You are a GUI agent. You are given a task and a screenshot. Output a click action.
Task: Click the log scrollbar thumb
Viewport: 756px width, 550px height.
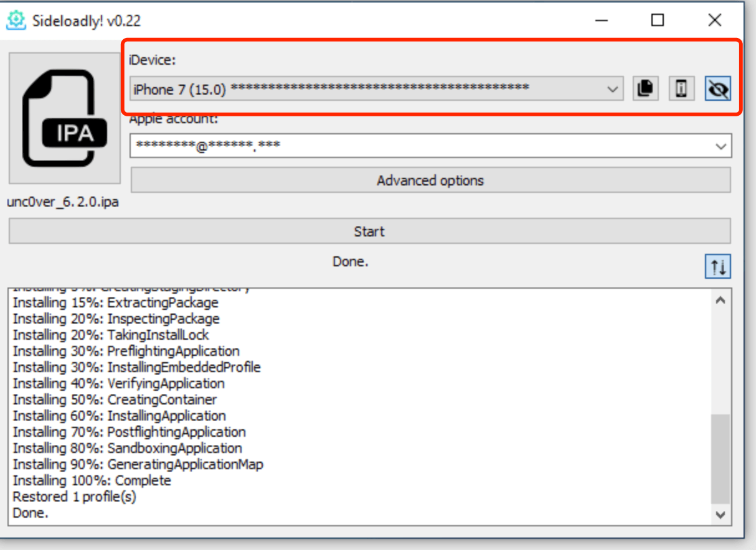721,459
